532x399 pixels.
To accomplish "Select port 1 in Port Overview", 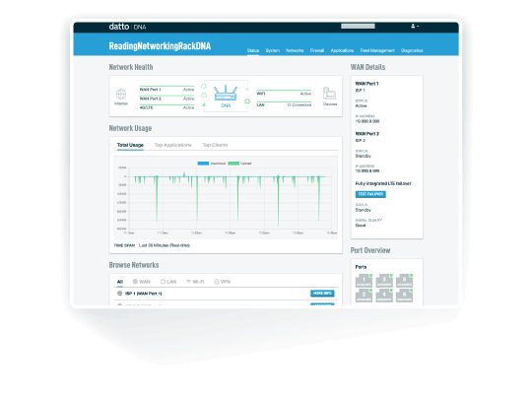I will pyautogui.click(x=364, y=281).
